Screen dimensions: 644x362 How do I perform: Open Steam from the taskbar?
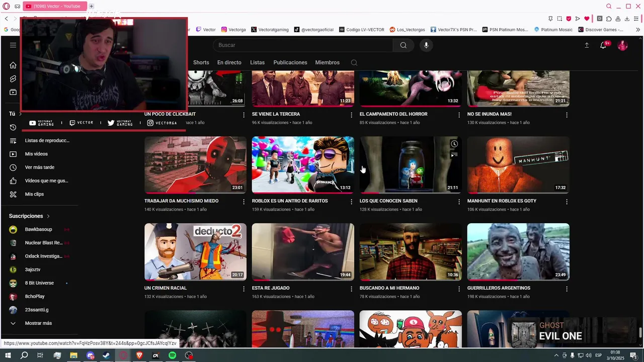pyautogui.click(x=106, y=355)
